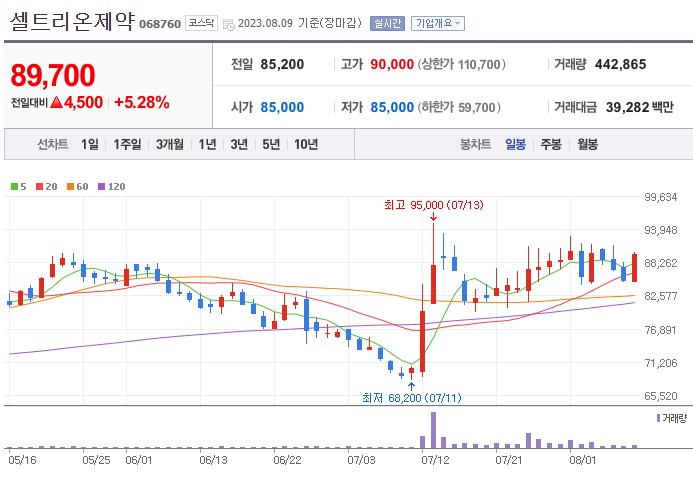Screen dimensions: 693x482
Task: Click the red 20-day moving average swatch
Action: click(39, 187)
